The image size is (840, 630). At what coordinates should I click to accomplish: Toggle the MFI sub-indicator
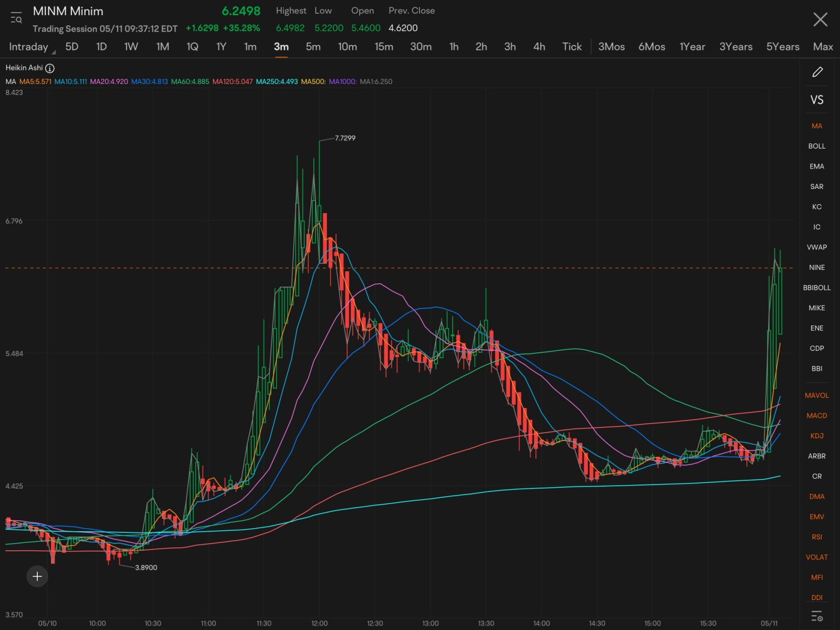[817, 577]
